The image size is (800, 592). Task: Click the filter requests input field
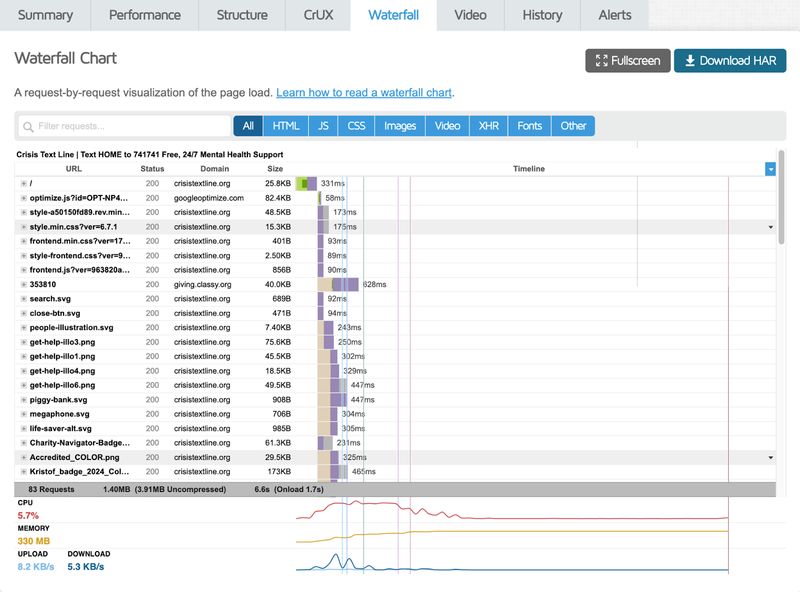(120, 127)
